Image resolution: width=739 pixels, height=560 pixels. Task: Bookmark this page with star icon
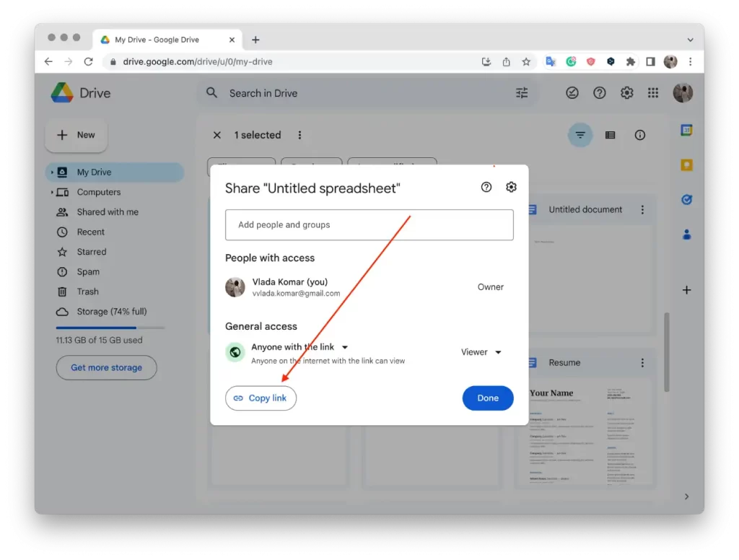[526, 62]
